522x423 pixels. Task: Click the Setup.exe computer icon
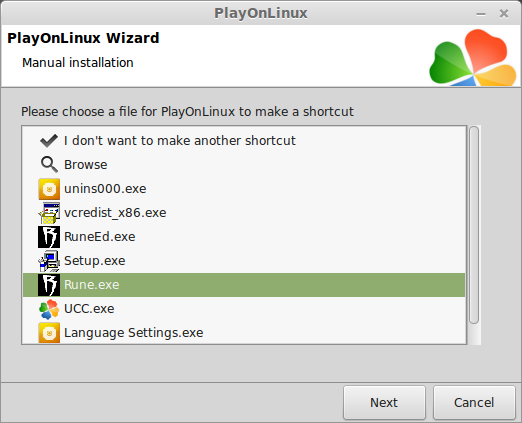49,261
